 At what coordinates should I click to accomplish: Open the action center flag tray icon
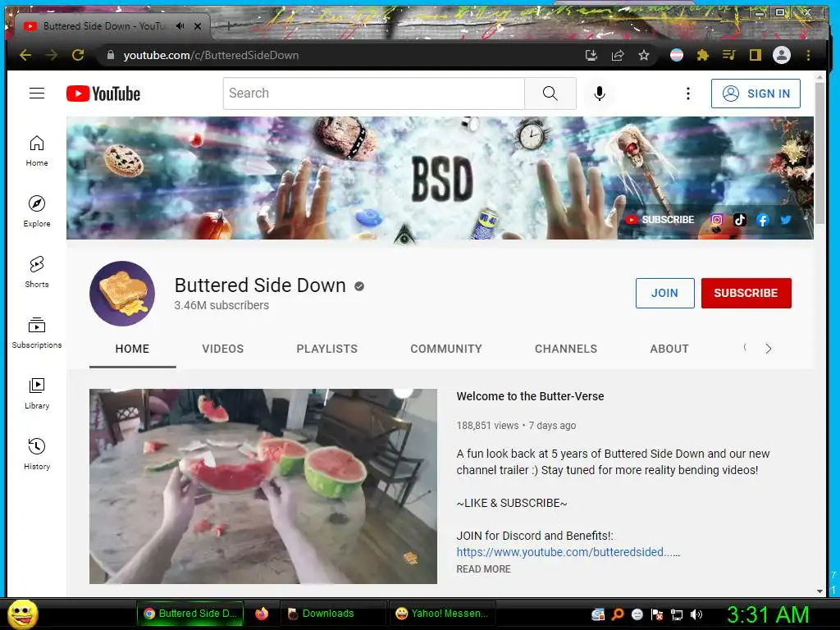[x=657, y=614]
